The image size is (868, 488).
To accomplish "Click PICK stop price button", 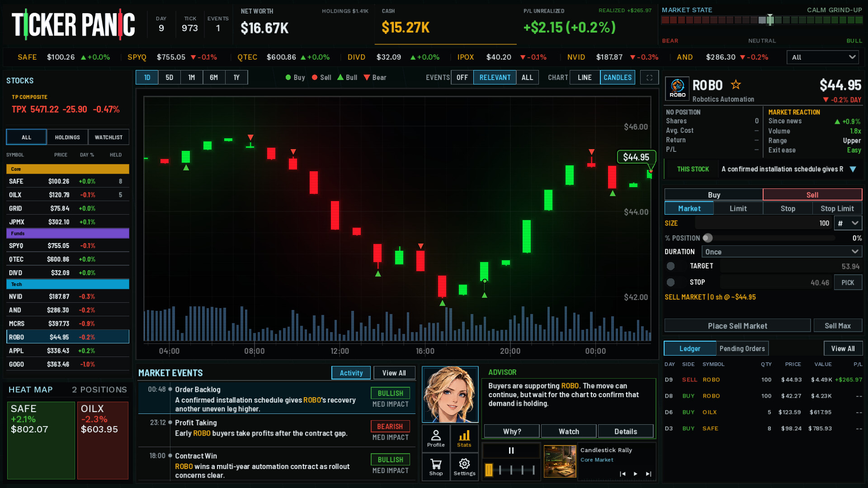I will click(x=848, y=282).
